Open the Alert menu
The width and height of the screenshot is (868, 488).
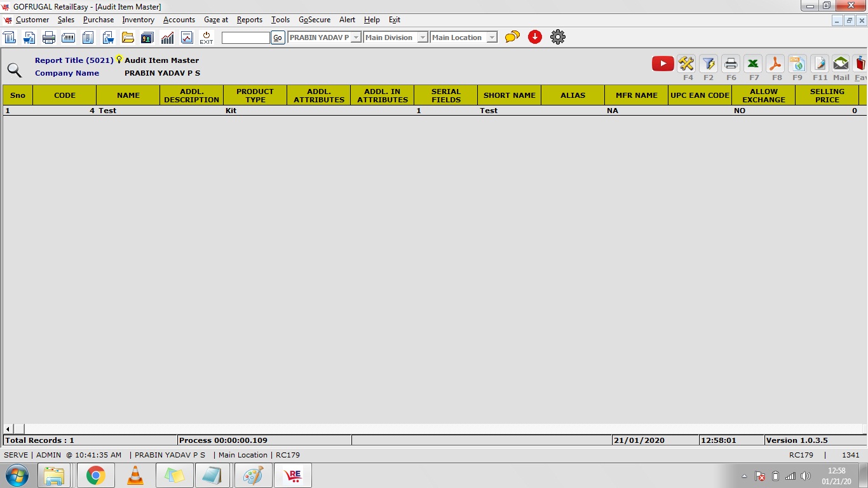(347, 20)
